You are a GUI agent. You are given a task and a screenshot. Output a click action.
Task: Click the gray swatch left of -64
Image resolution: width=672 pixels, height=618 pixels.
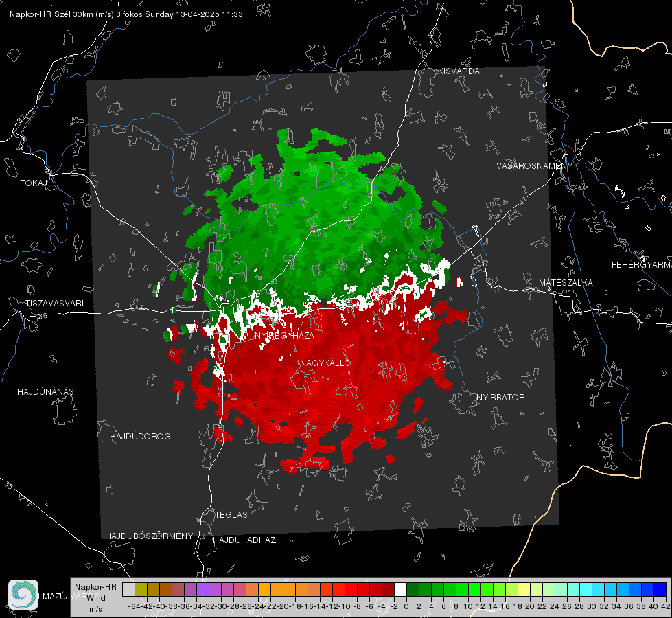tap(128, 589)
